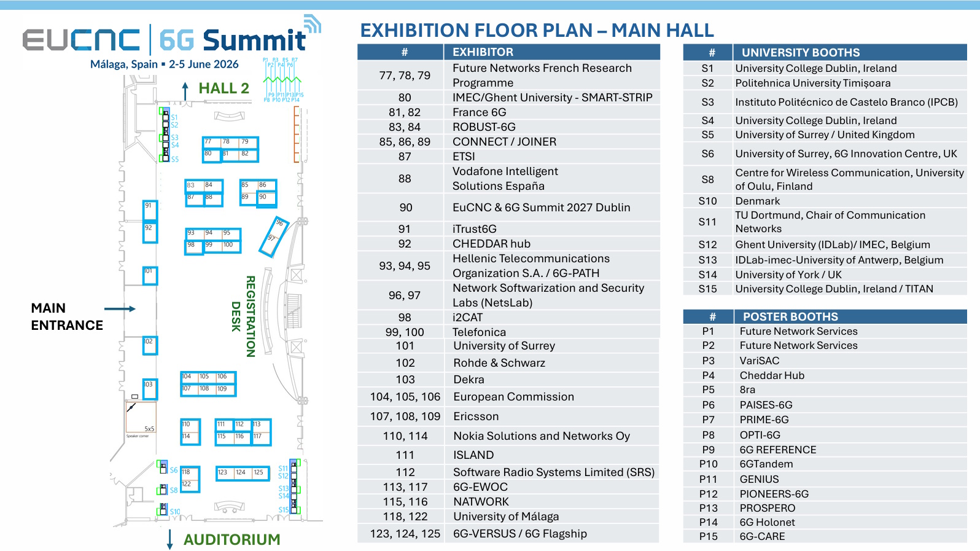This screenshot has height=551, width=980.
Task: Click the AUDITORIUM label below the map
Action: point(231,539)
